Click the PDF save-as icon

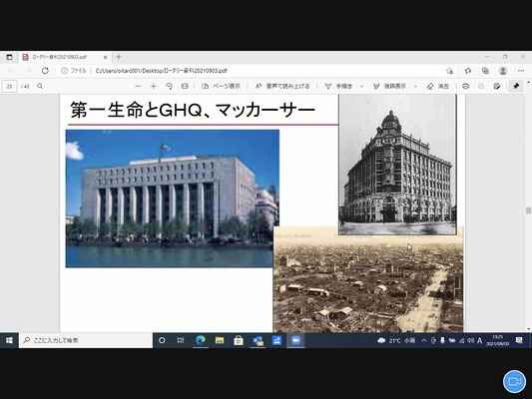[x=497, y=86]
